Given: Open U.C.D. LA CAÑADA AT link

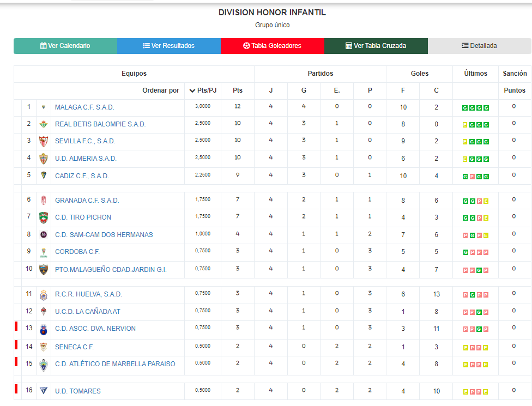Looking at the screenshot, I should point(88,312).
